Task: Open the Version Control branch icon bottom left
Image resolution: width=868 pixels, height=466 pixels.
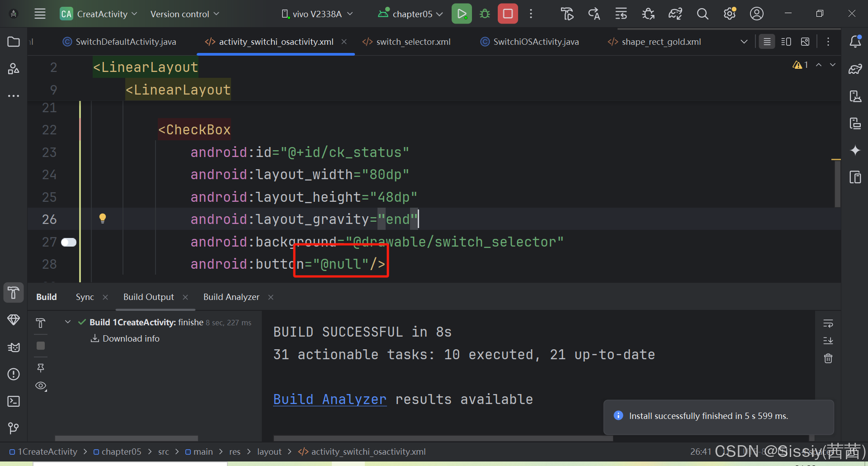Action: coord(13,428)
